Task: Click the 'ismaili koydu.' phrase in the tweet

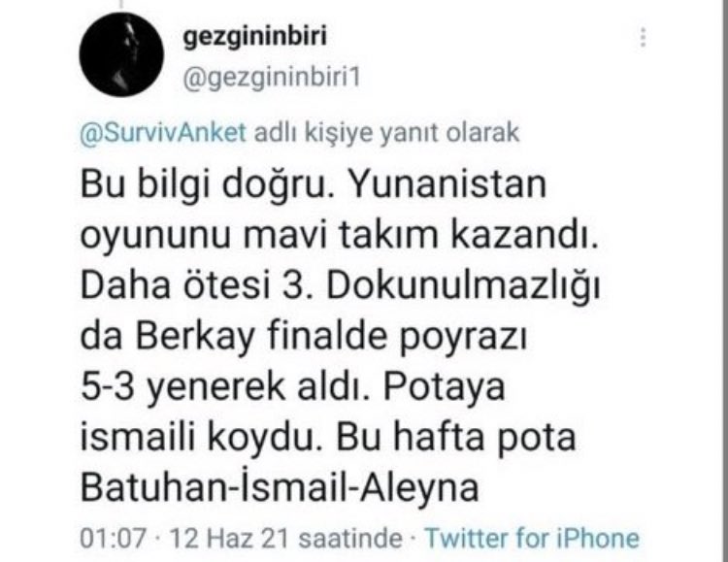Action: point(202,439)
